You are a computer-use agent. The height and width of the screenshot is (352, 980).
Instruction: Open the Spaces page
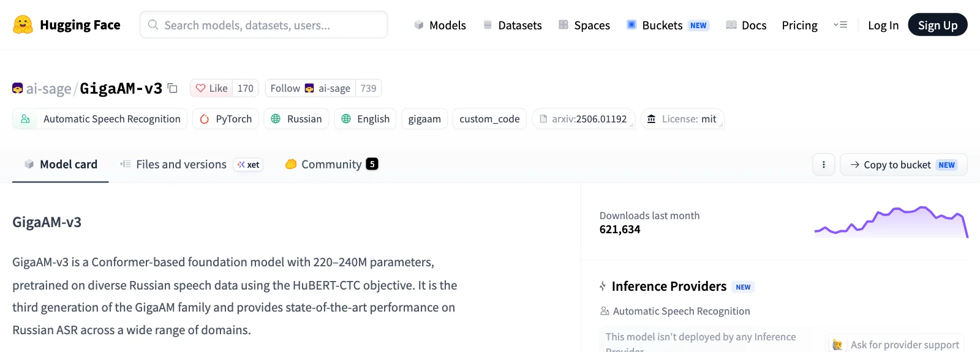pyautogui.click(x=584, y=25)
